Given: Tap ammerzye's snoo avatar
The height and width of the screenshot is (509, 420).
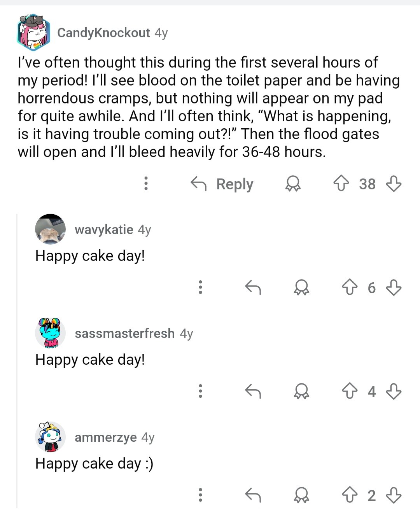Looking at the screenshot, I should 50,437.
